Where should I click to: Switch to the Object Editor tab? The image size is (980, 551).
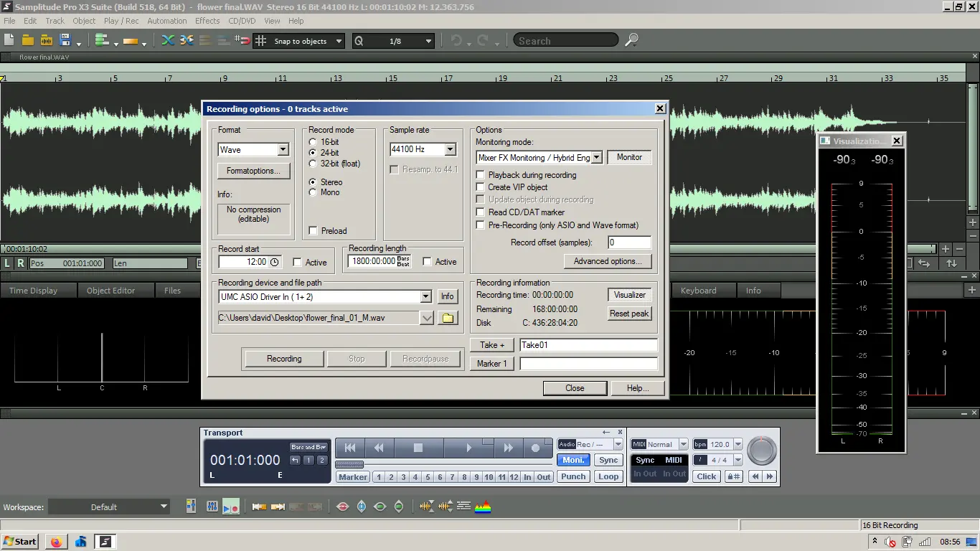point(110,291)
